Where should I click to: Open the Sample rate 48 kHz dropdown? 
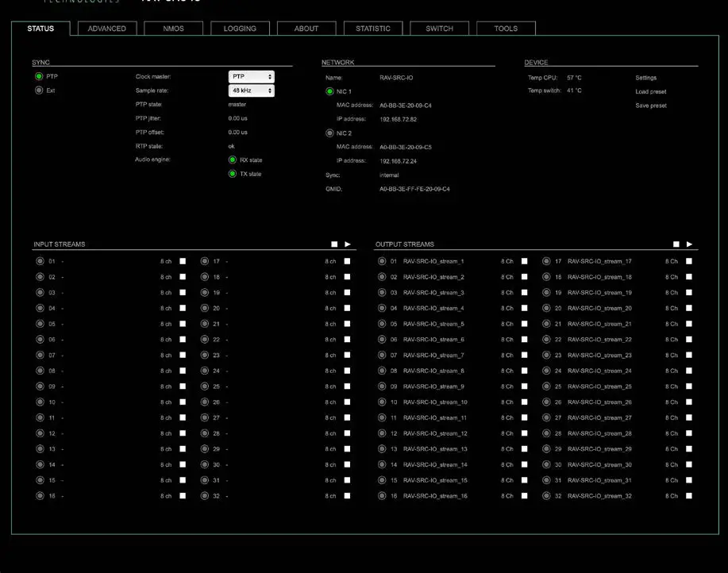point(251,90)
